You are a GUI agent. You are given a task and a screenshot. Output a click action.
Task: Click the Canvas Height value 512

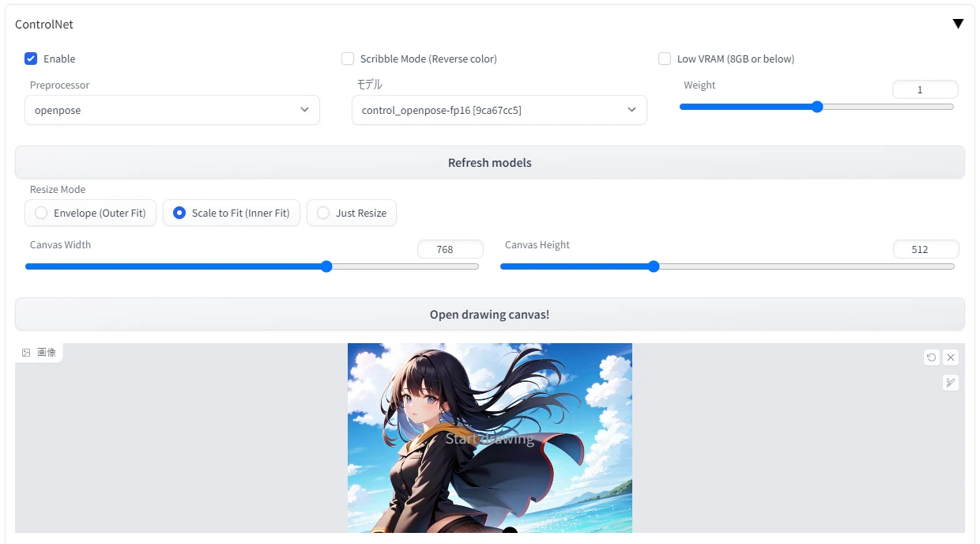pyautogui.click(x=925, y=249)
